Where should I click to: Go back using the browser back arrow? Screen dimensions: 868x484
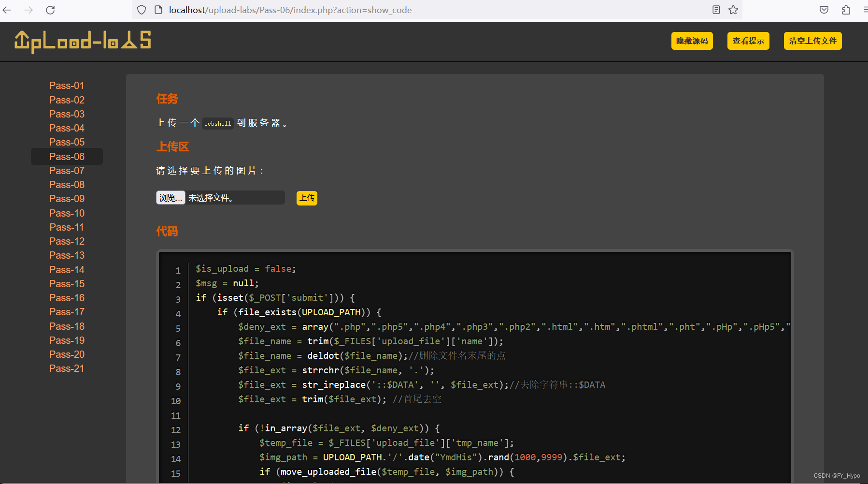tap(7, 10)
